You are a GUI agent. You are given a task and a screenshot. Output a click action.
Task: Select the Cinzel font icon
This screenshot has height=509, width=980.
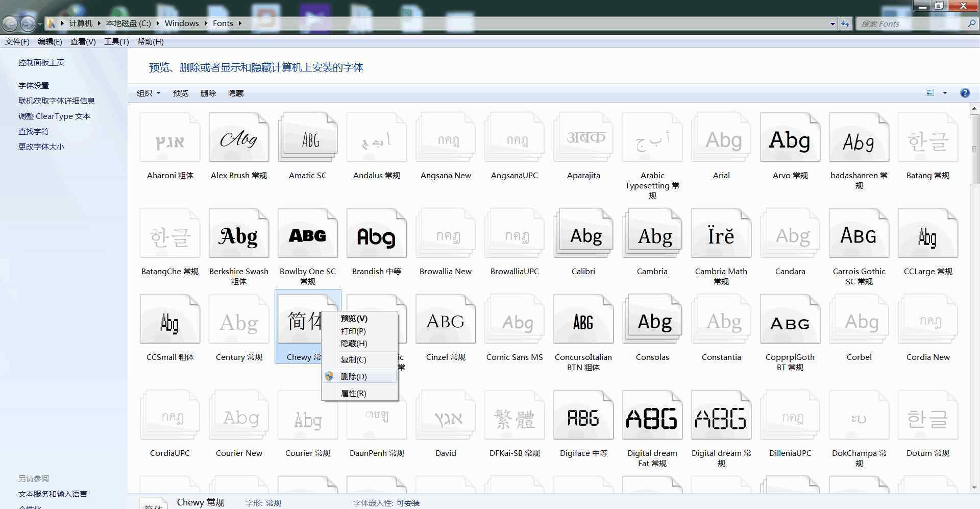tap(446, 320)
